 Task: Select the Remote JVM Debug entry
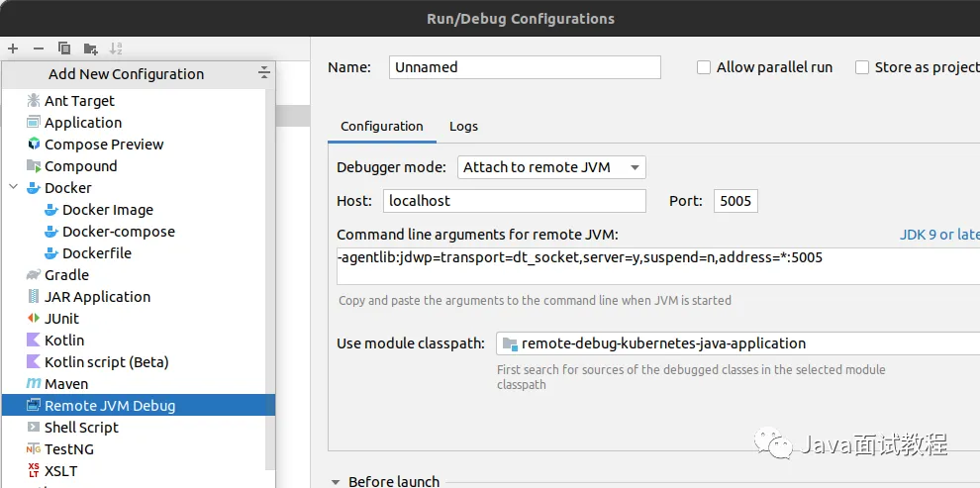point(109,406)
